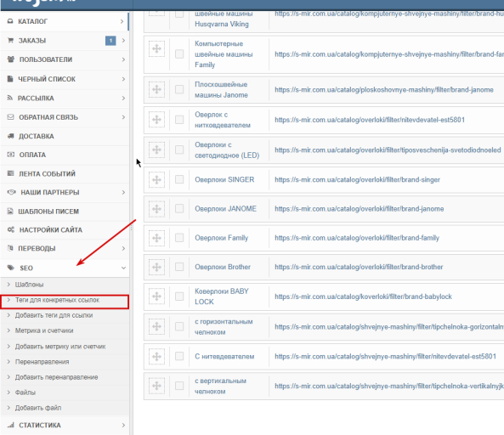Open the Шаблоны SEO submenu item
This screenshot has width=504, height=435.
coord(29,285)
